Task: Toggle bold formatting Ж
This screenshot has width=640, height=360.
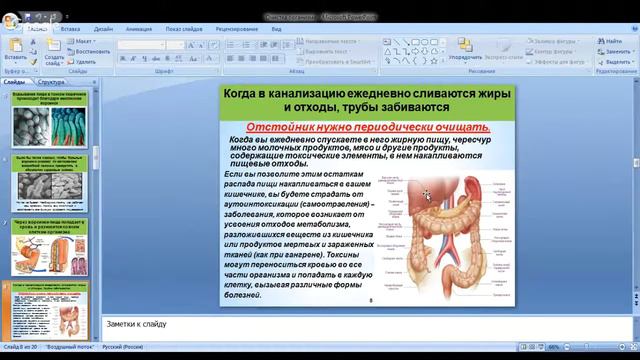Action: pyautogui.click(x=122, y=59)
